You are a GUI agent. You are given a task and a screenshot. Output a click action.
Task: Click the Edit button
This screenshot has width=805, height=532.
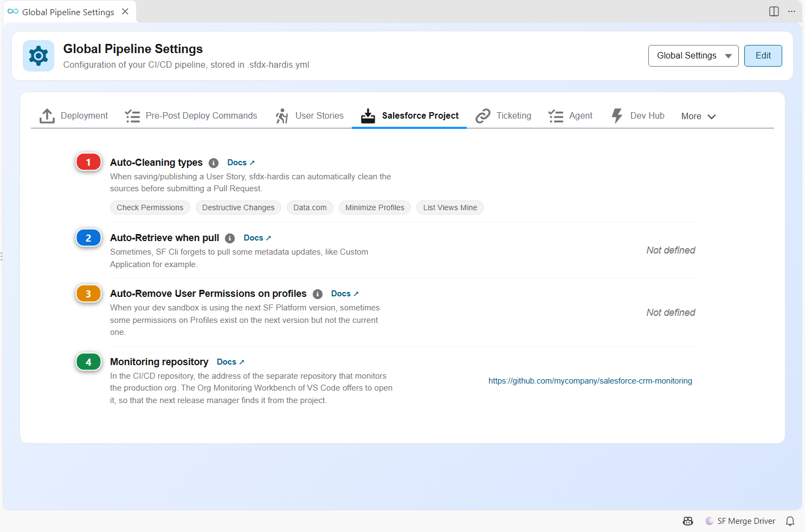click(763, 56)
